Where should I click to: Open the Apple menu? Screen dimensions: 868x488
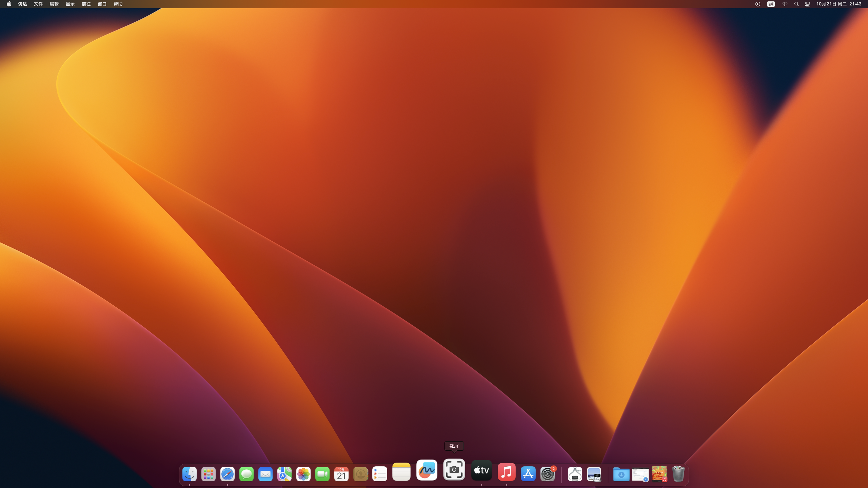pos(9,4)
